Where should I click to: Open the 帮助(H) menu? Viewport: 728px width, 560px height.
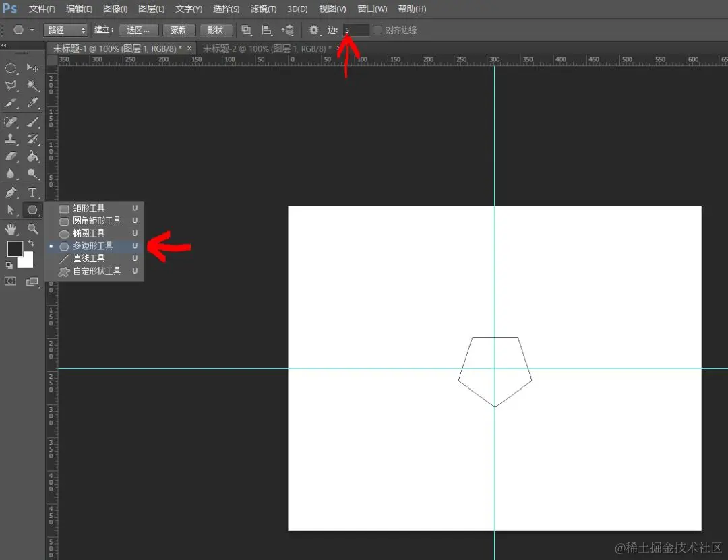[413, 9]
